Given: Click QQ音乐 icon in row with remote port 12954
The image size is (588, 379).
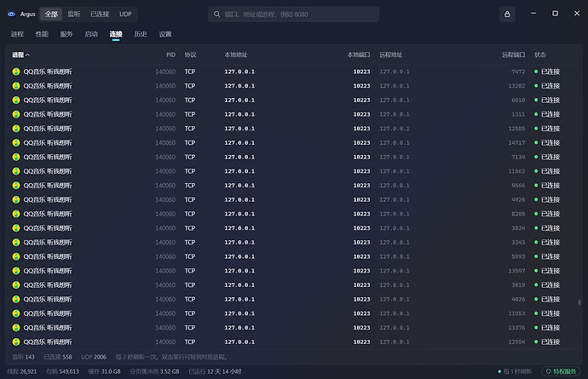Looking at the screenshot, I should [15, 342].
